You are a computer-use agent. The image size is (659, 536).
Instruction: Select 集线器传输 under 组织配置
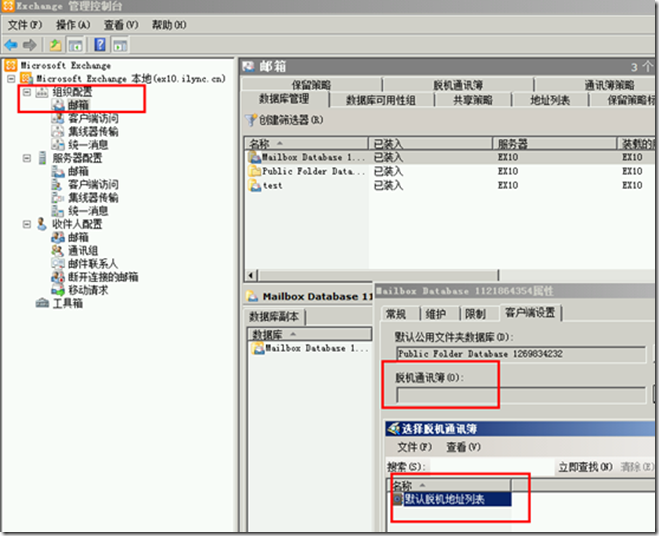93,132
